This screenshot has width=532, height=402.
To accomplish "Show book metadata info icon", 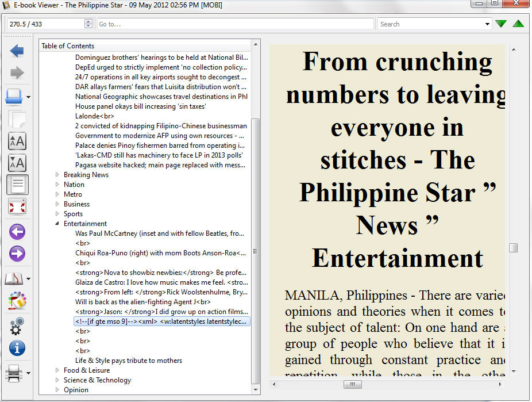I will pos(17,348).
